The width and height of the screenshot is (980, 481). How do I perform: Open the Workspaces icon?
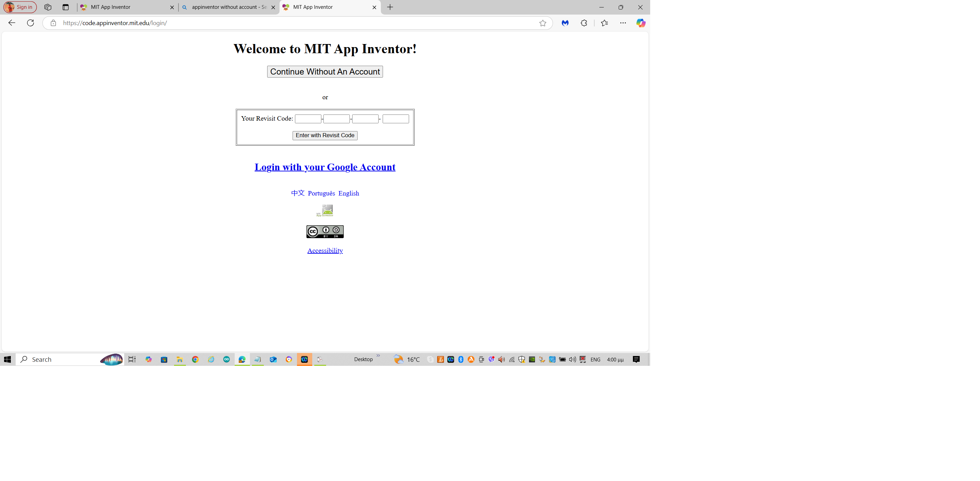pyautogui.click(x=47, y=7)
